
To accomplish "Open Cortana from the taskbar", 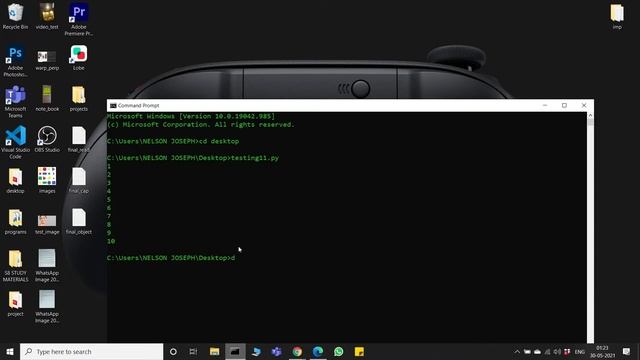I will pos(173,351).
